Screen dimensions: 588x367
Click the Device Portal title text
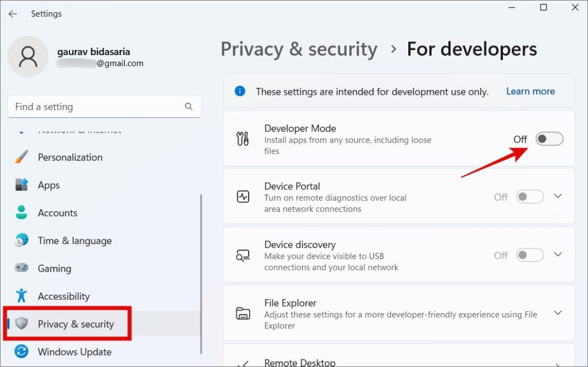[x=292, y=186]
